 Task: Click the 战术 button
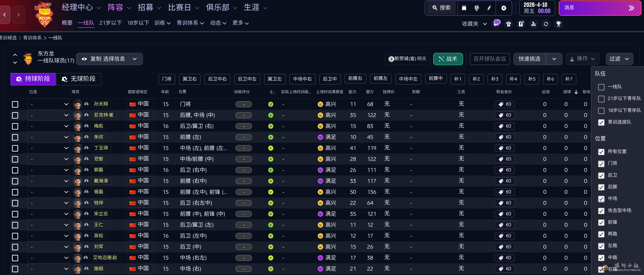pos(448,59)
